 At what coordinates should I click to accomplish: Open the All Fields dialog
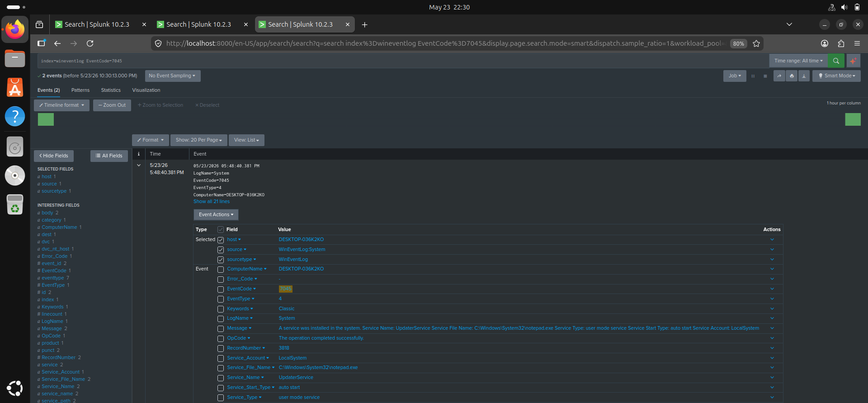click(109, 156)
